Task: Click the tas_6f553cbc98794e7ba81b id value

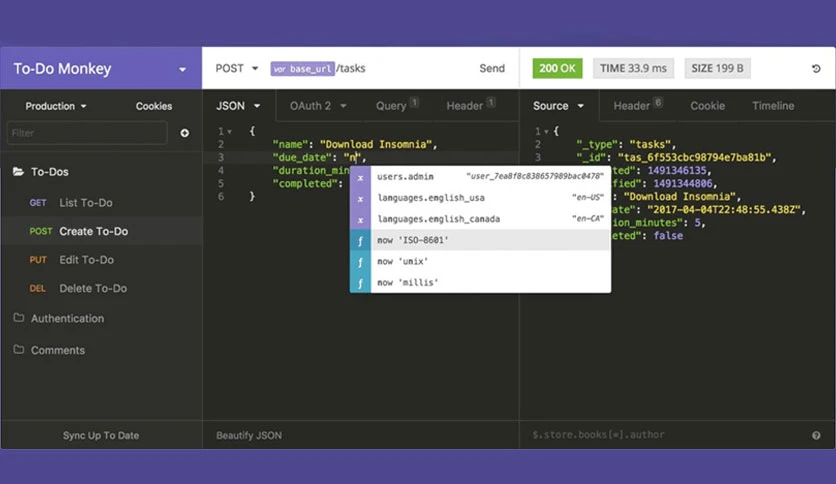Action: [694, 157]
